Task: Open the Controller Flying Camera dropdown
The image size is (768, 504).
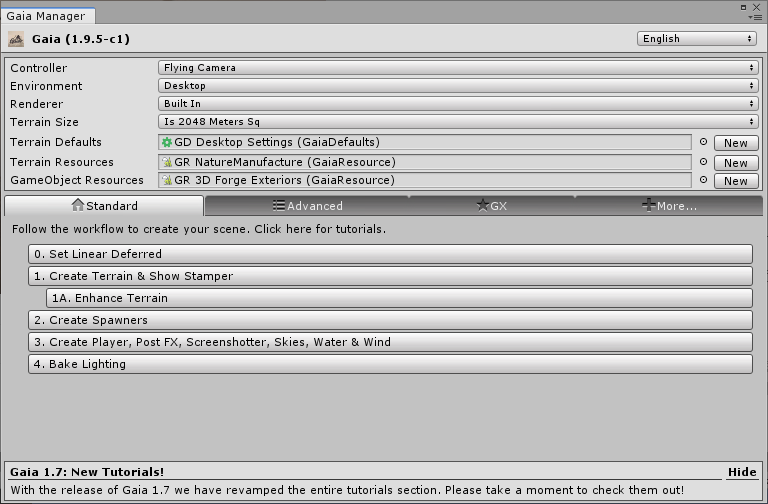Action: [458, 68]
